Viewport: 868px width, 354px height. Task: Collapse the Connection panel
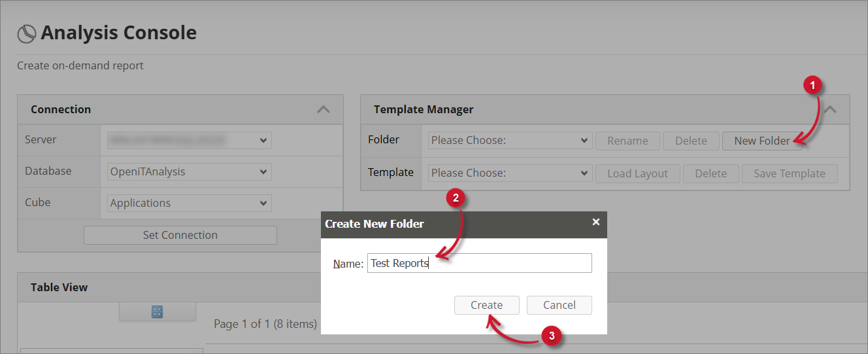pyautogui.click(x=323, y=109)
